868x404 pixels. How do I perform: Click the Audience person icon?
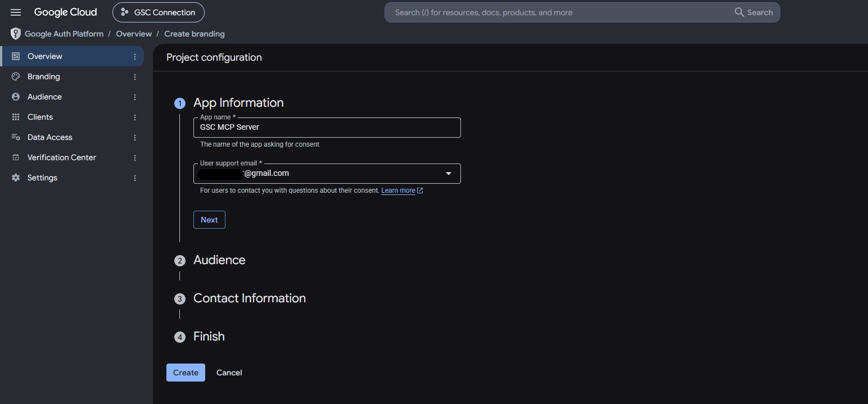click(16, 97)
